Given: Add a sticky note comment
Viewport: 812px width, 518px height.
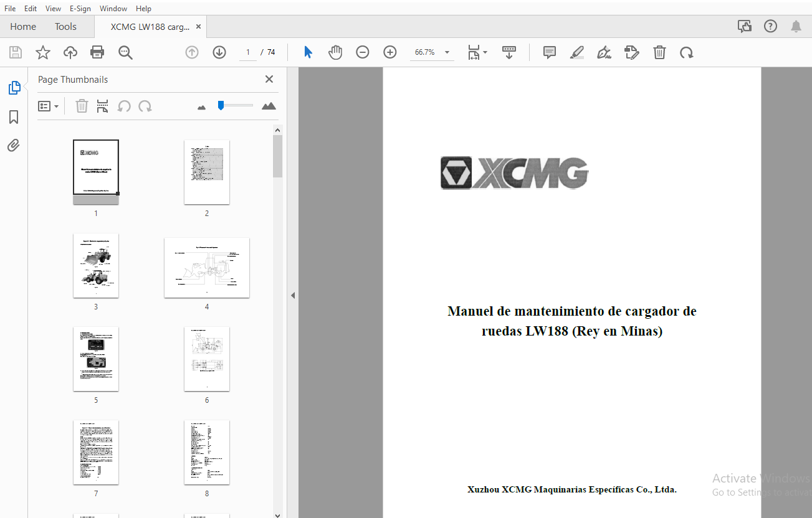Looking at the screenshot, I should click(550, 52).
